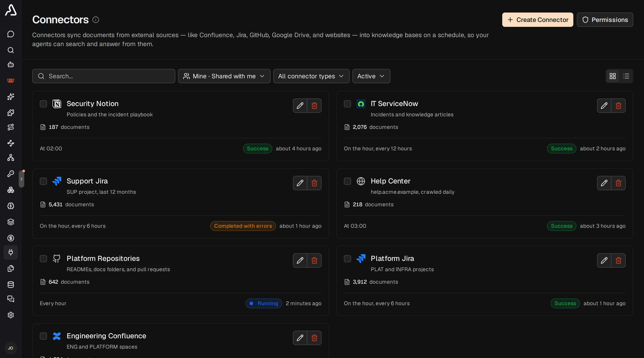Delete the IT ServiceNow connector

point(618,106)
